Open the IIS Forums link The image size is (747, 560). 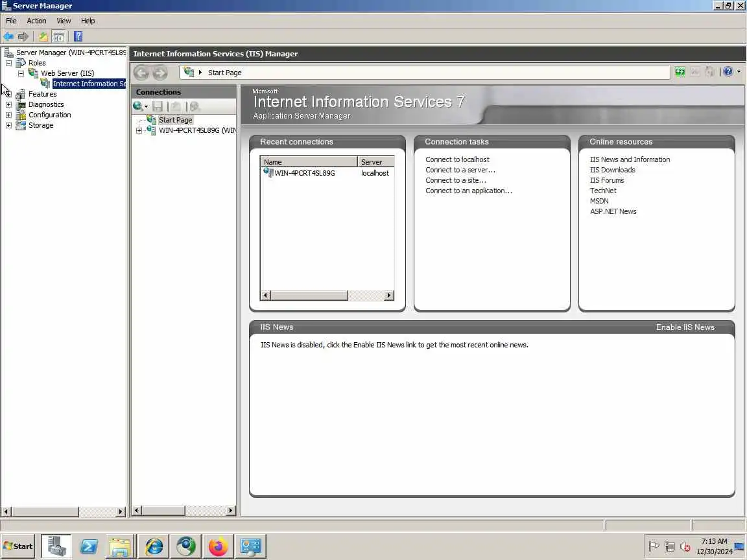(607, 180)
